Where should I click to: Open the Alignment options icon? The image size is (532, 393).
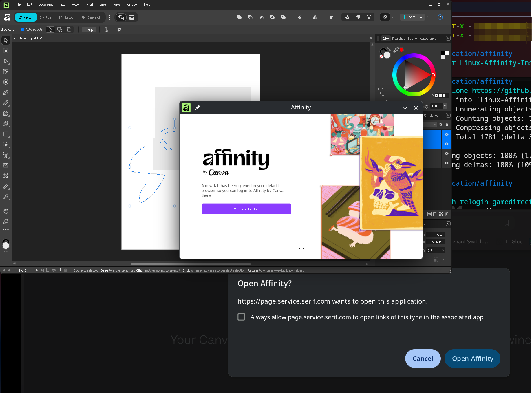(331, 17)
